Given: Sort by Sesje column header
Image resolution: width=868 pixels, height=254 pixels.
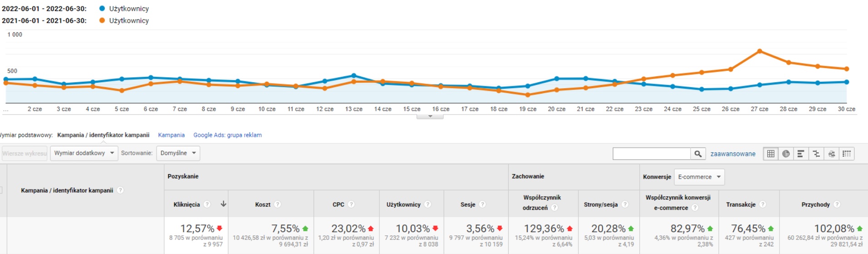Looking at the screenshot, I should [x=468, y=204].
